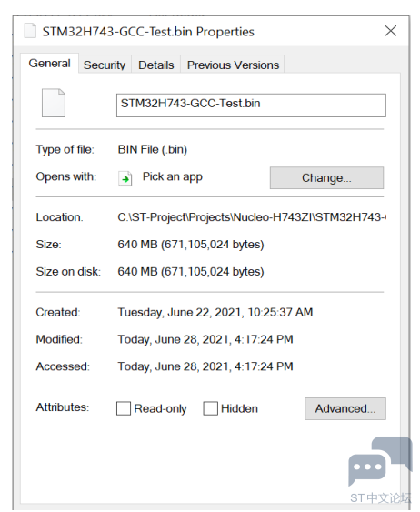This screenshot has width=420, height=512.
Task: Toggle the Hidden attribute checkbox
Action: tap(210, 408)
